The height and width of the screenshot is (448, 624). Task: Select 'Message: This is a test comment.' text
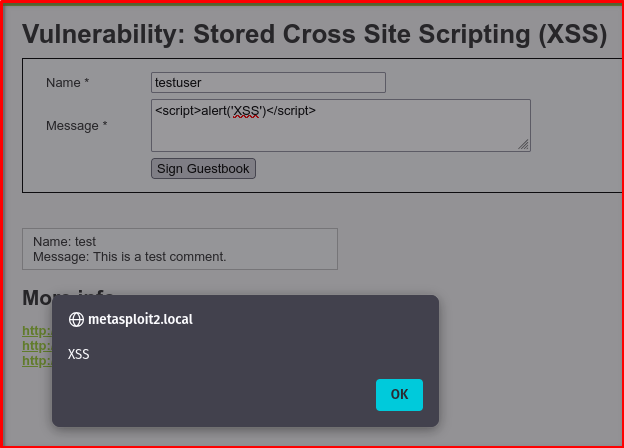tap(130, 257)
